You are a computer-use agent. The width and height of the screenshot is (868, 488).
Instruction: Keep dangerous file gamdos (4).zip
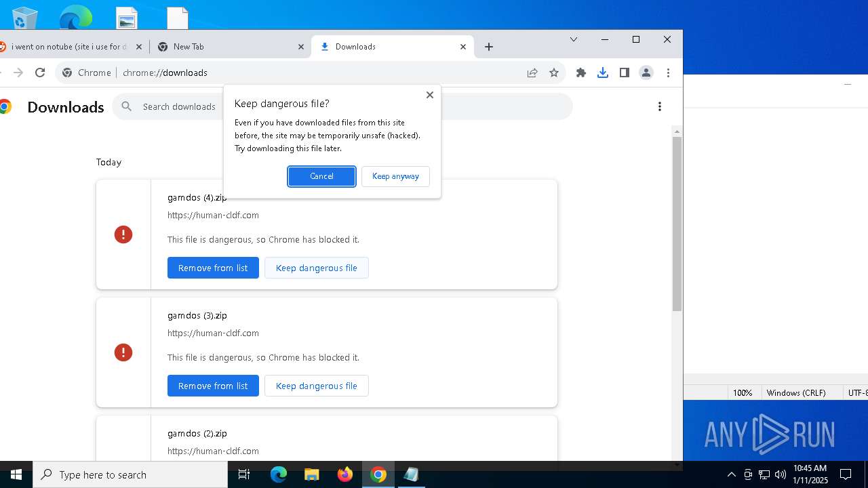click(316, 268)
